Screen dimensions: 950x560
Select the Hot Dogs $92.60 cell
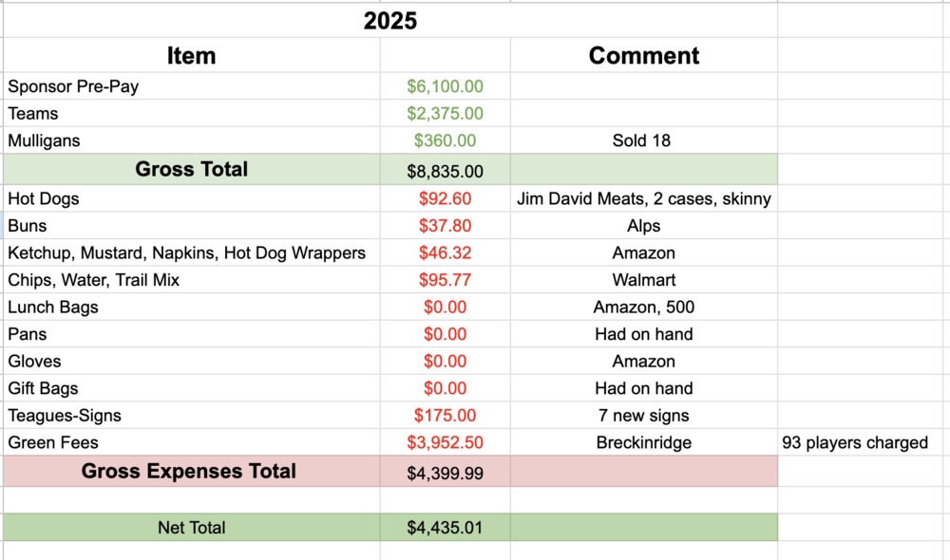pos(445,199)
